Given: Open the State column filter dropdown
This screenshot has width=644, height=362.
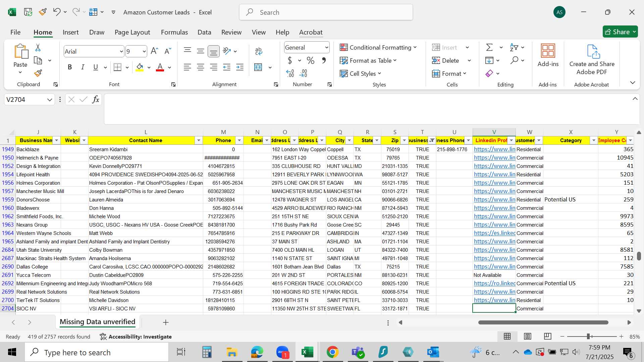Looking at the screenshot, I should (x=377, y=140).
